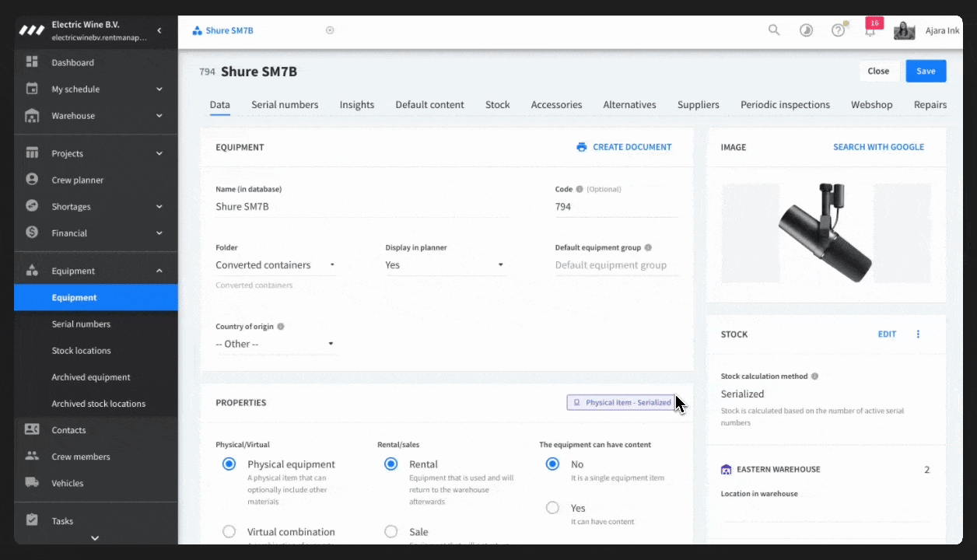Expand the Shortages submenu chevron

(x=159, y=206)
